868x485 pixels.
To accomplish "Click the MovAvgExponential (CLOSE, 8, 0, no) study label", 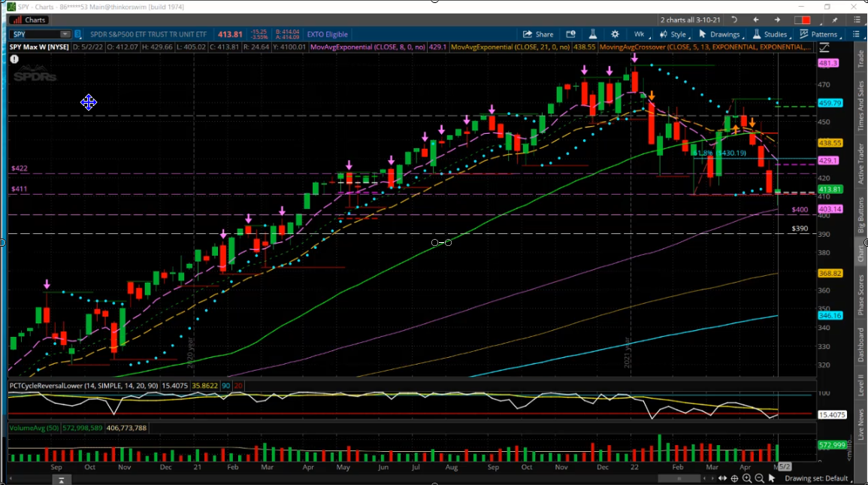I will click(x=367, y=47).
